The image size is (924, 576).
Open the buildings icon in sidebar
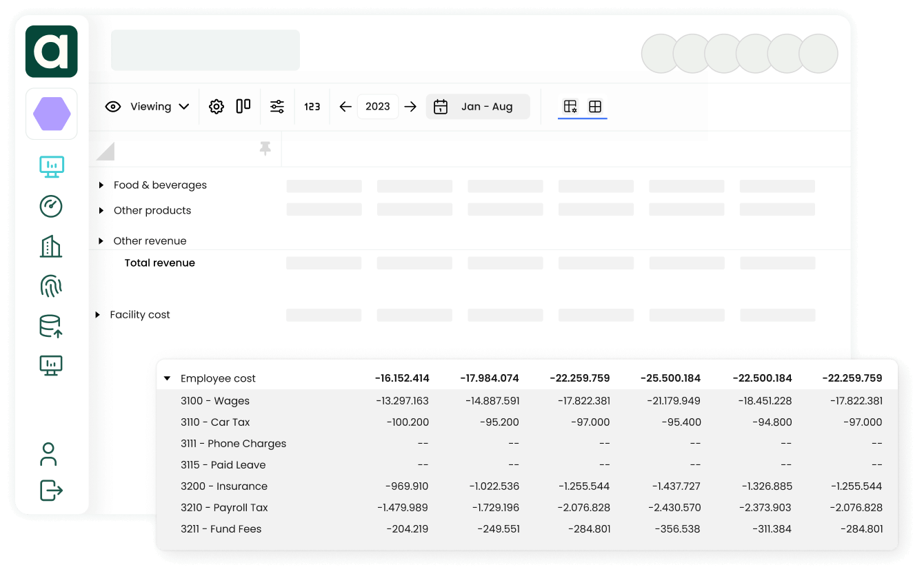(x=51, y=246)
